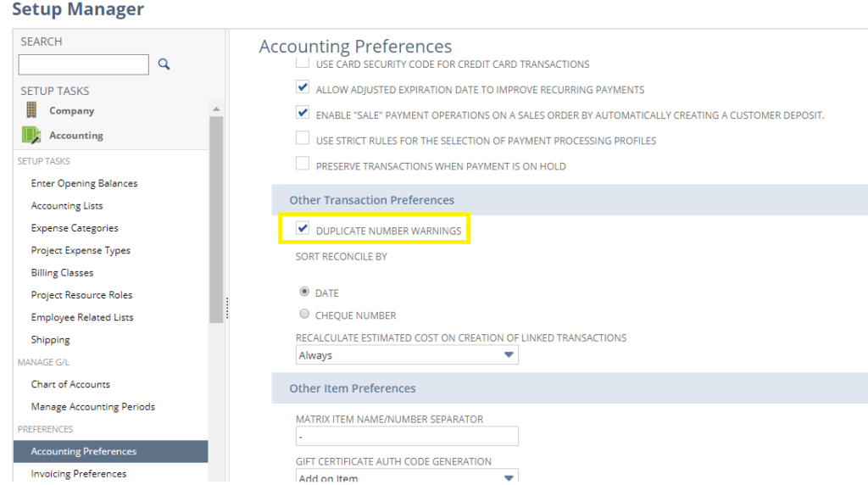
Task: Click Matrix Item Name/Number Separator field
Action: tap(407, 436)
